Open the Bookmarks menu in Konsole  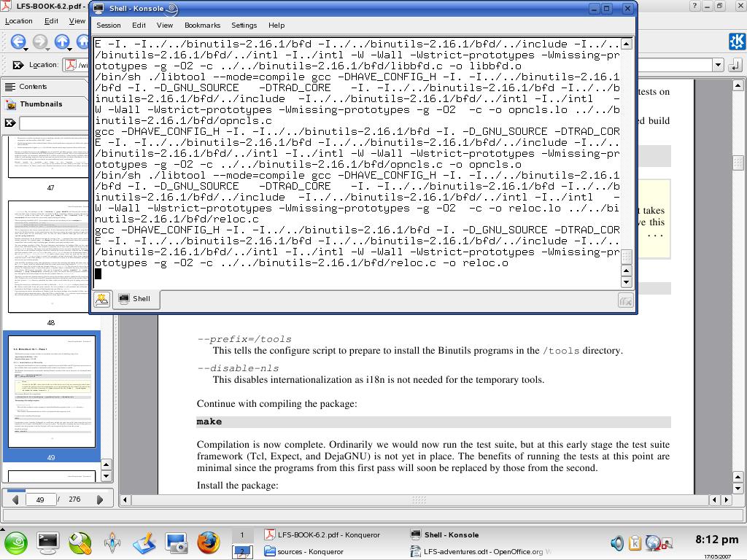coord(202,25)
